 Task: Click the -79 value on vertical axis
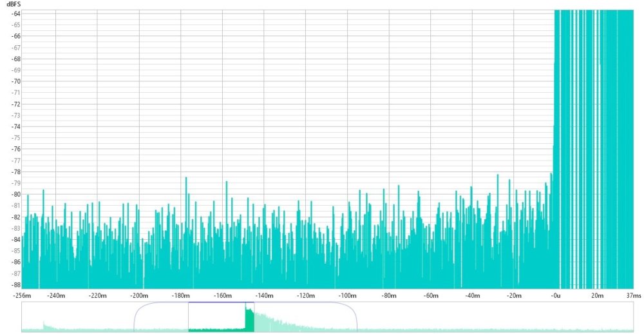pos(15,183)
